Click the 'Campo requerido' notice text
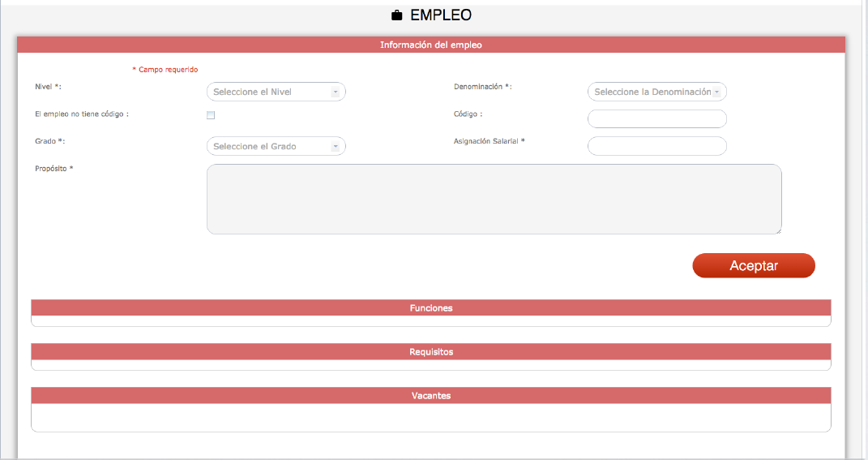868x460 pixels. 165,70
